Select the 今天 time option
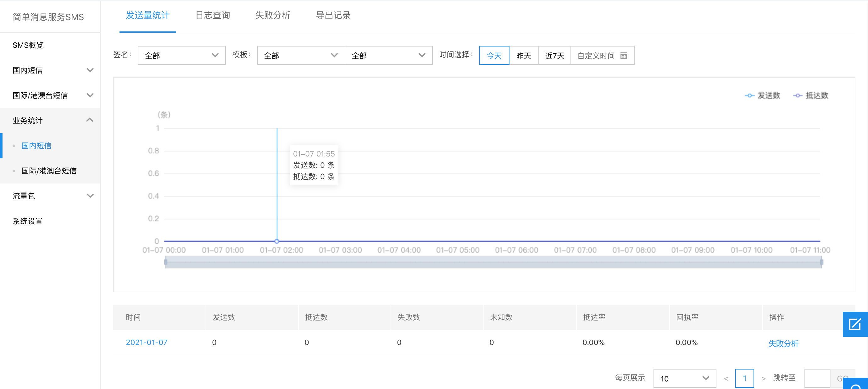868x389 pixels. (494, 56)
